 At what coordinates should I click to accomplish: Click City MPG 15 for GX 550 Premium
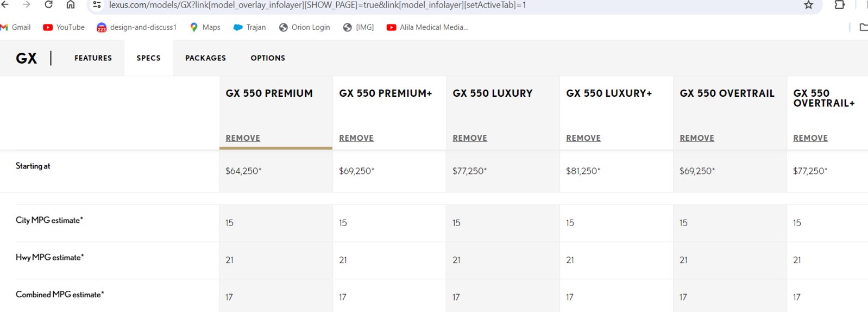pos(229,223)
